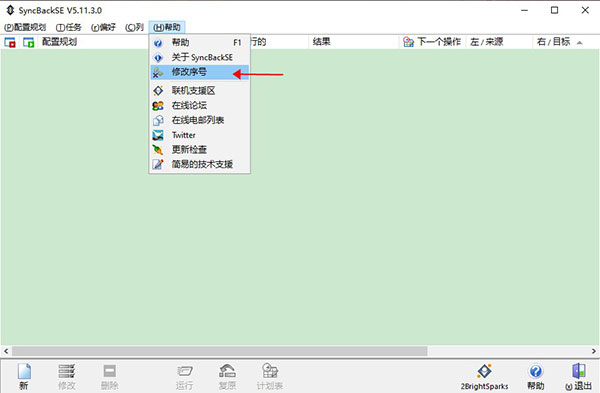This screenshot has height=393, width=600.
Task: Click the 复原 restore button
Action: [227, 377]
